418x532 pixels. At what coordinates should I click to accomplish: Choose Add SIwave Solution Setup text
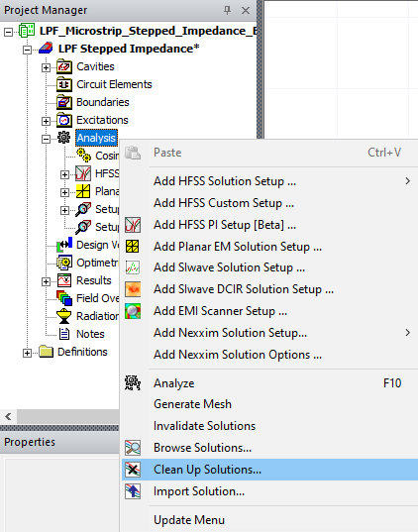(x=229, y=267)
